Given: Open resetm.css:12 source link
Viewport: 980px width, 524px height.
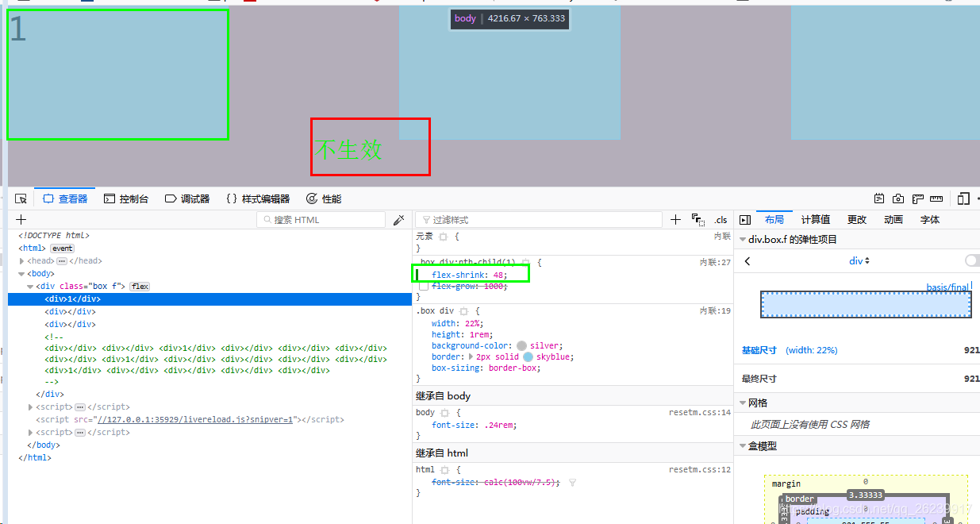Looking at the screenshot, I should coord(699,470).
